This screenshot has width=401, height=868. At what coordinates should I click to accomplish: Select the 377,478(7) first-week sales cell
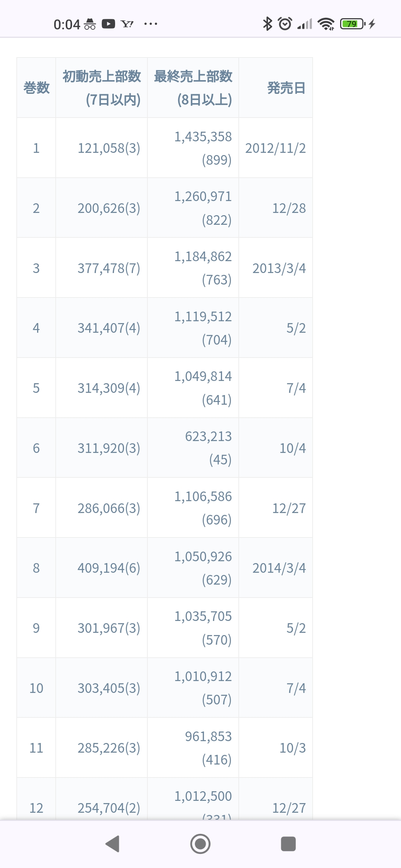[109, 268]
